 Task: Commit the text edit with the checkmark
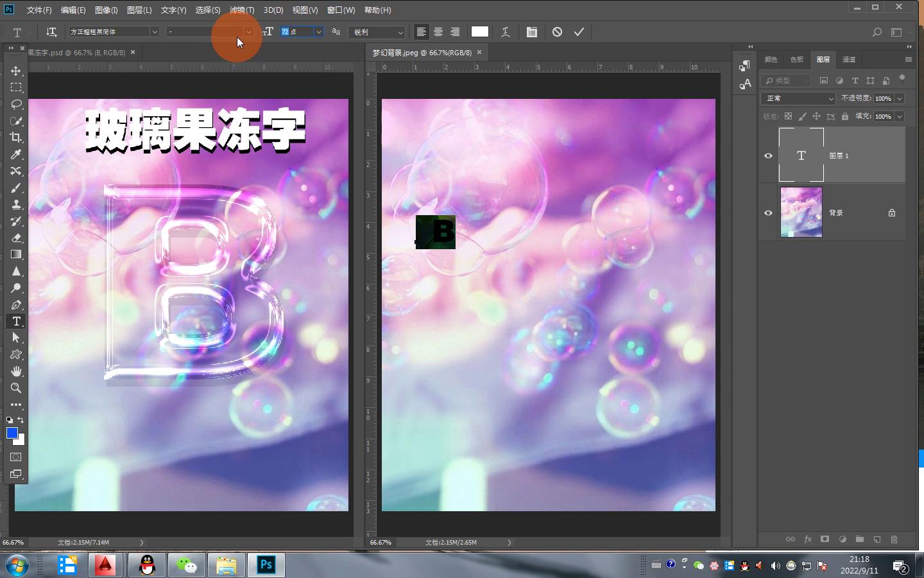point(579,31)
